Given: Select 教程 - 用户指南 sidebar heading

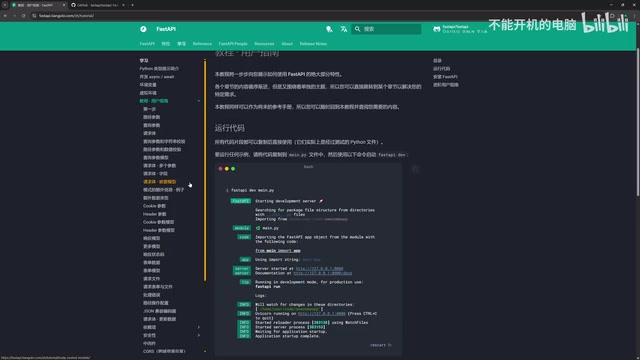Looking at the screenshot, I should pos(153,101).
